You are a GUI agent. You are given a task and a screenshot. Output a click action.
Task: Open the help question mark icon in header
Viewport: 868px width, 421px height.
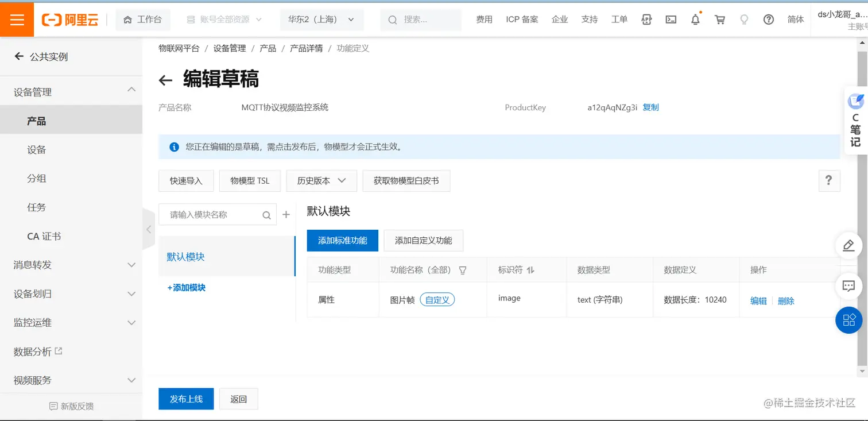(769, 20)
